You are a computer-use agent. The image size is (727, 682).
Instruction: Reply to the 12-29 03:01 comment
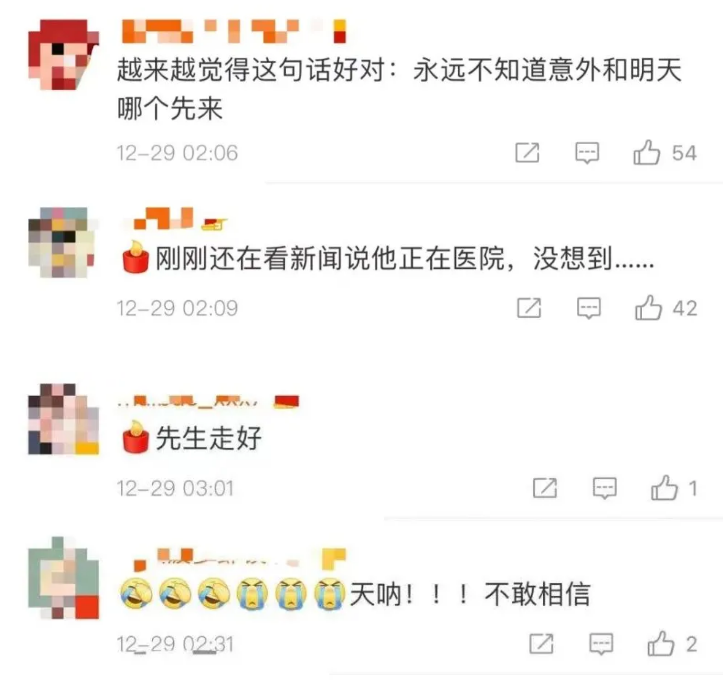tap(605, 488)
